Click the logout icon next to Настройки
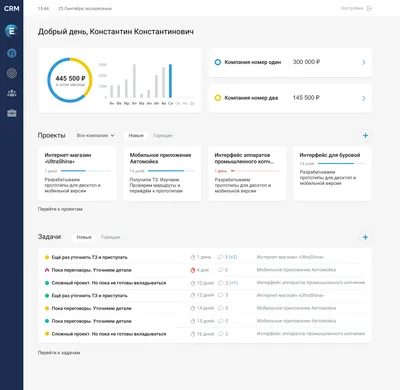 tap(369, 8)
